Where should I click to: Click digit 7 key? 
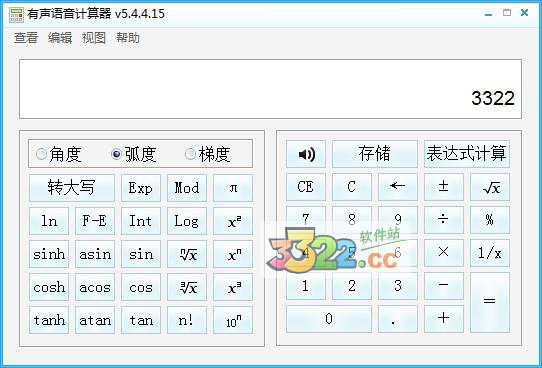coord(306,220)
